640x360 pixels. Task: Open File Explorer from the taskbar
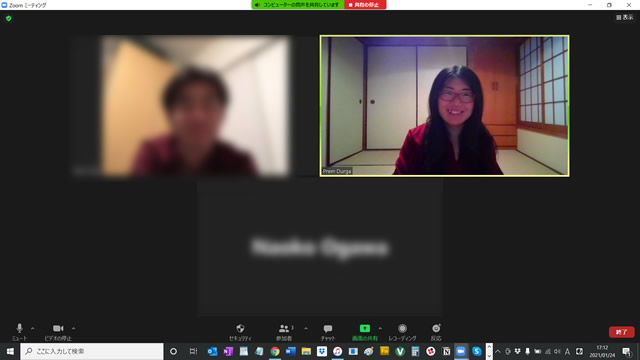(x=306, y=351)
